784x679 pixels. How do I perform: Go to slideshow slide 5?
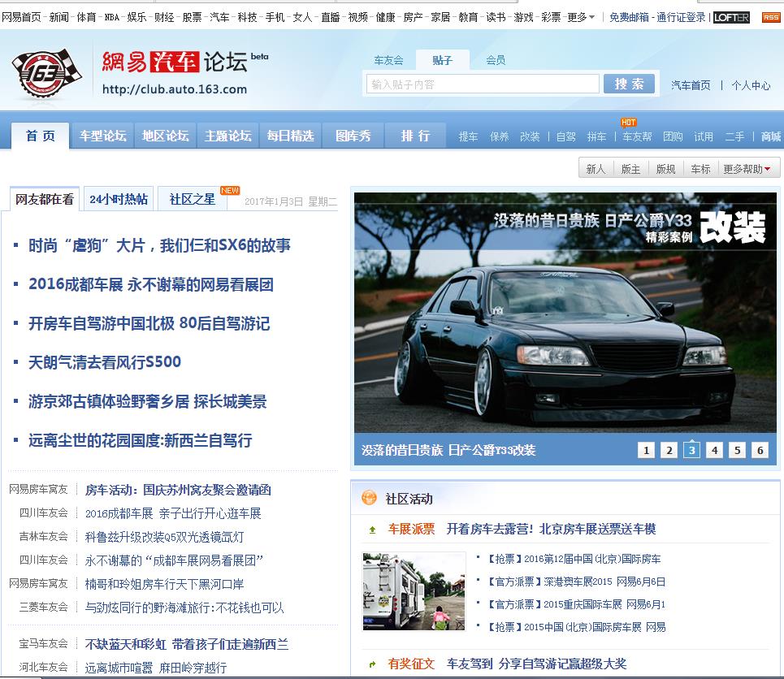[738, 450]
